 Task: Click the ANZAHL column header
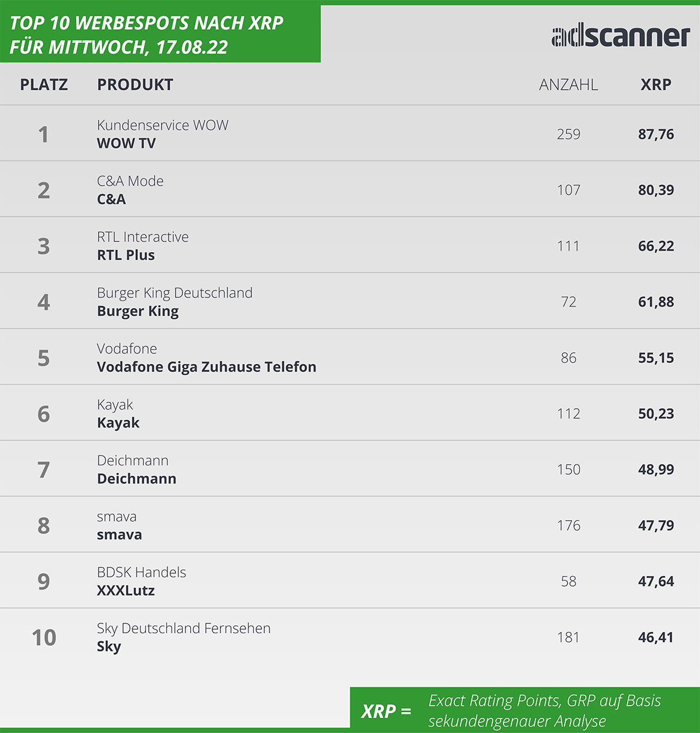click(568, 85)
